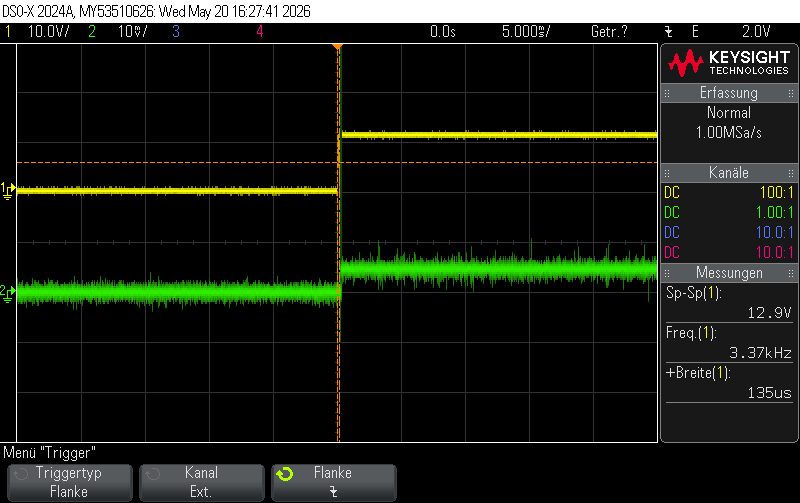The height and width of the screenshot is (503, 800).
Task: Select the Freq.(1) measurement readout
Action: pos(729,342)
